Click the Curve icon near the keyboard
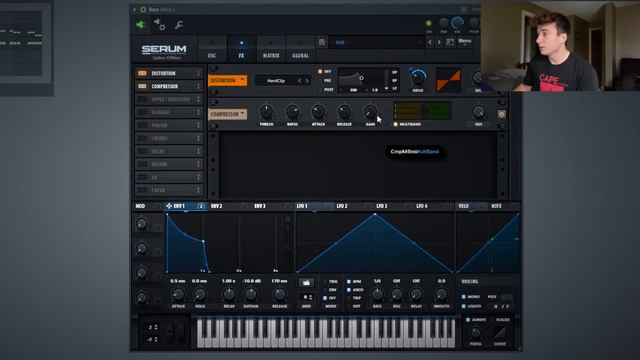 click(500, 333)
